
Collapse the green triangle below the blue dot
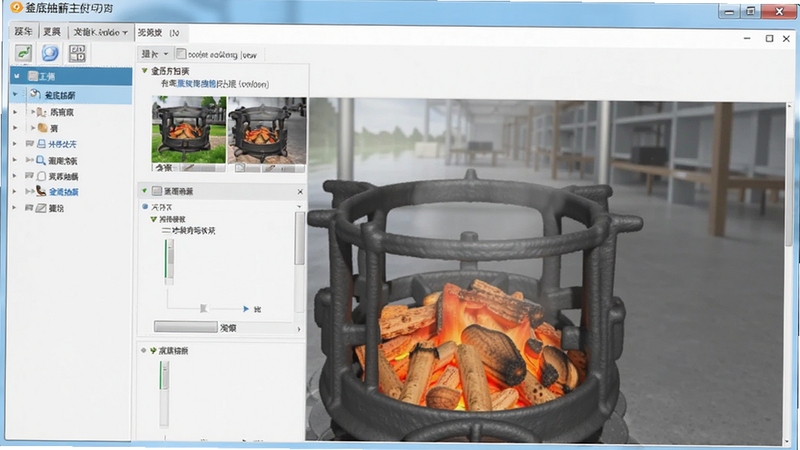pos(153,219)
